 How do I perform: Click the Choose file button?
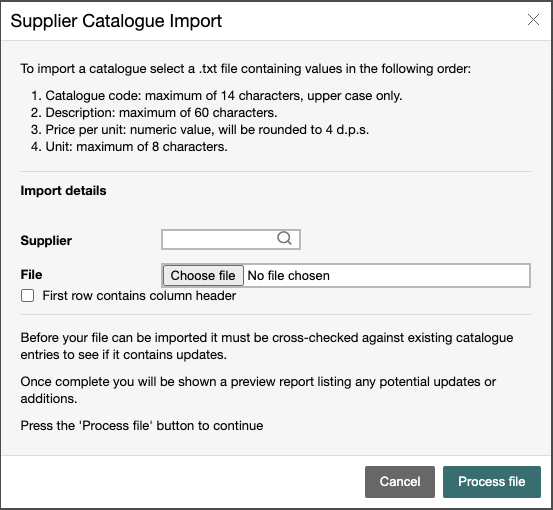(x=203, y=275)
